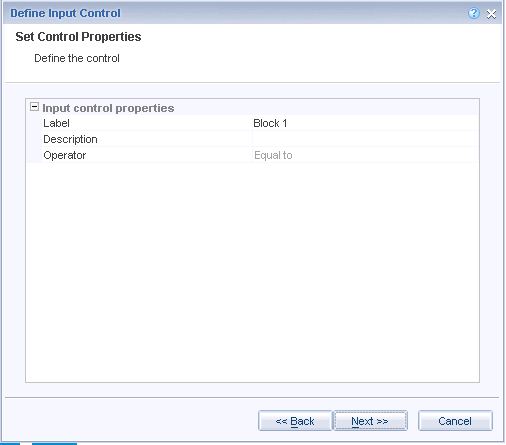Select the Operator property row name
The image size is (506, 445).
(x=65, y=155)
